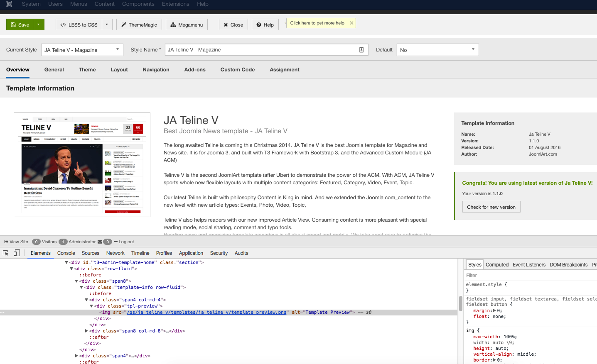This screenshot has width=597, height=364.
Task: Collapse the tpl-preview div node
Action: (x=91, y=306)
